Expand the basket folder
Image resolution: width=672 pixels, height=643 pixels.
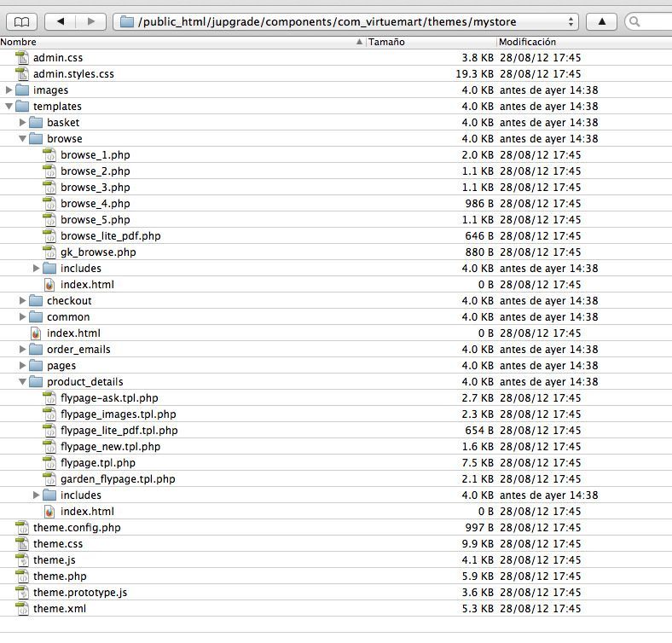pos(22,123)
